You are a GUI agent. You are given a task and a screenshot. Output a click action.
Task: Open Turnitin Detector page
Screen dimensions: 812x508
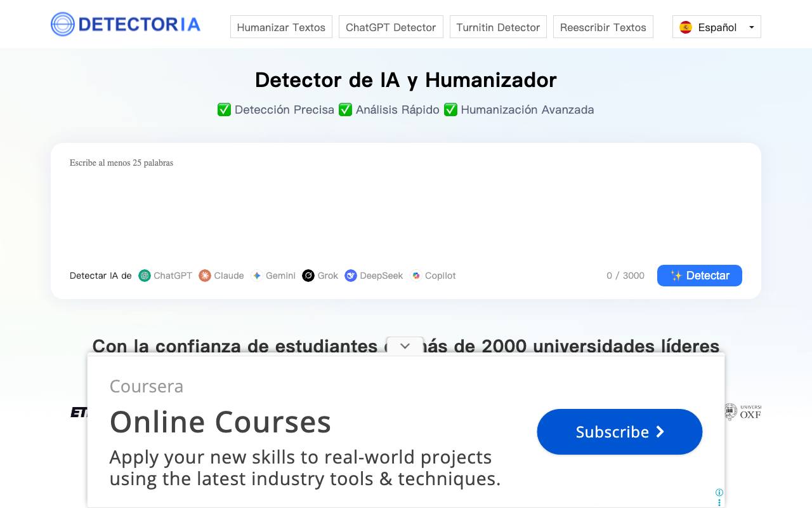click(498, 27)
